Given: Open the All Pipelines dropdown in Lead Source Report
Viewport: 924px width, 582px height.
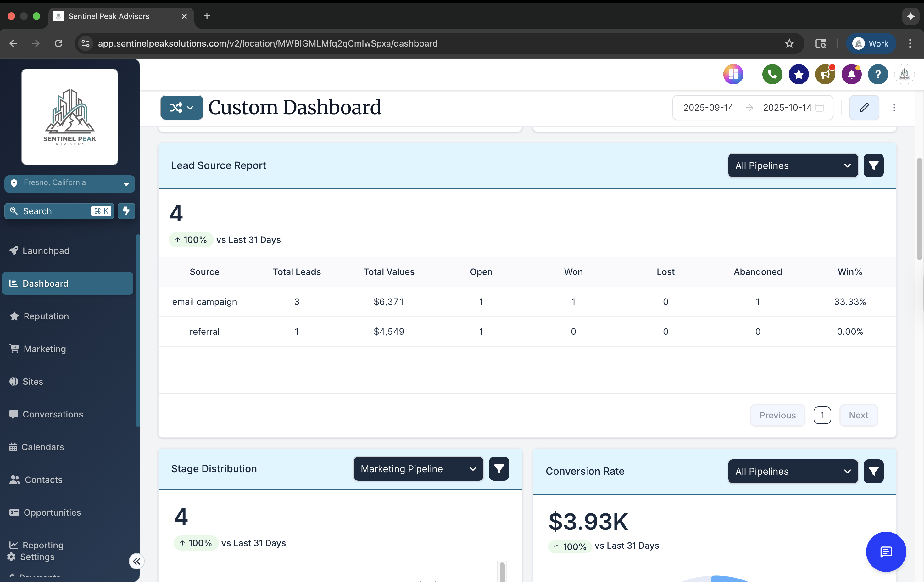Looking at the screenshot, I should pyautogui.click(x=793, y=165).
